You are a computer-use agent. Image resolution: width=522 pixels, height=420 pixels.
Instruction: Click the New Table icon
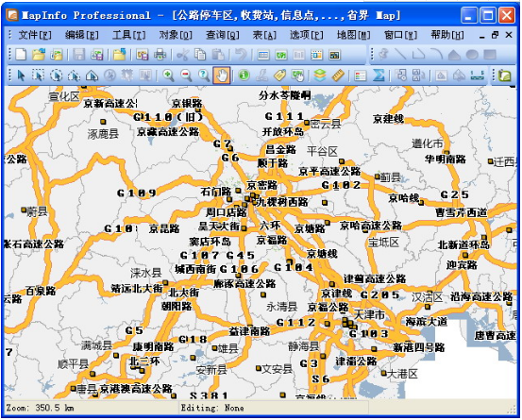(21, 54)
